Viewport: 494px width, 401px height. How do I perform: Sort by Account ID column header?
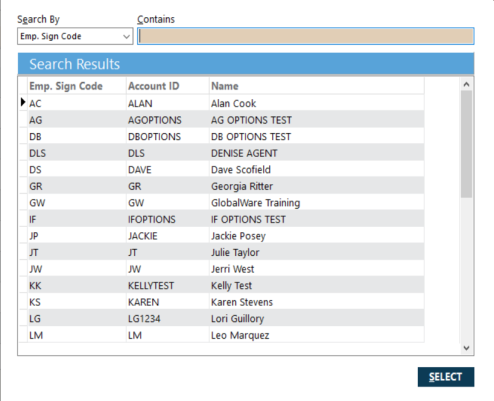(168, 86)
